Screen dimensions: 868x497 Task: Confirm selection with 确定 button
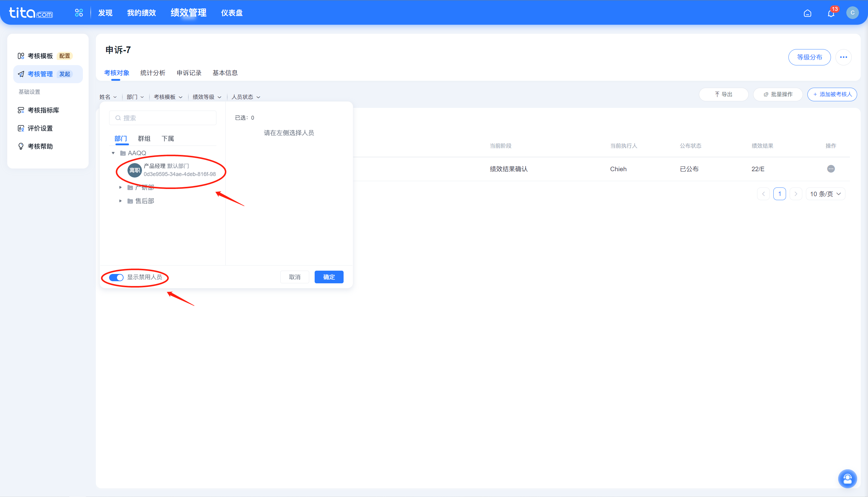(329, 277)
